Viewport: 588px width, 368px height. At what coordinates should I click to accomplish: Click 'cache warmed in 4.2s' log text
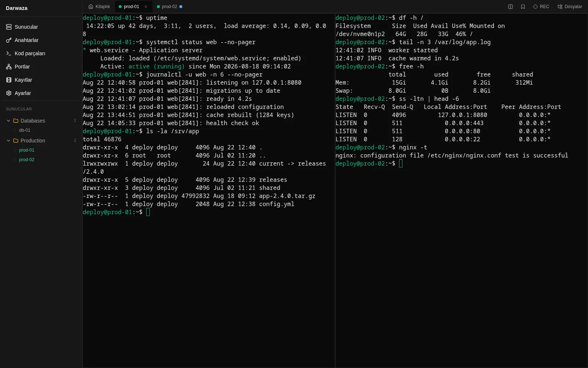[423, 58]
